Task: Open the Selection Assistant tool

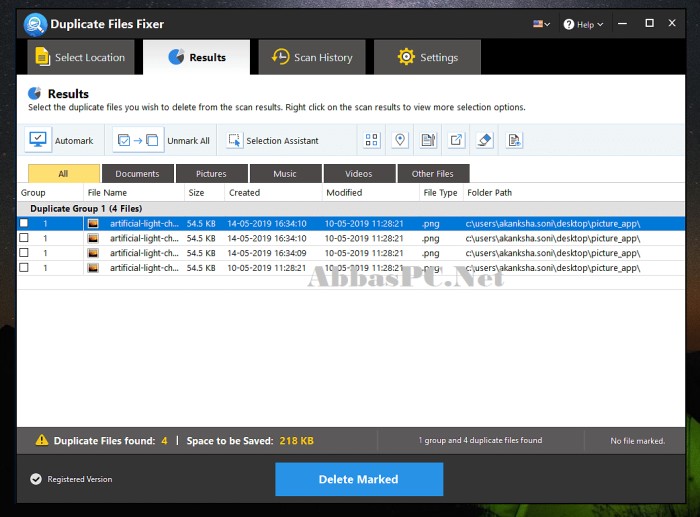Action: (x=272, y=141)
